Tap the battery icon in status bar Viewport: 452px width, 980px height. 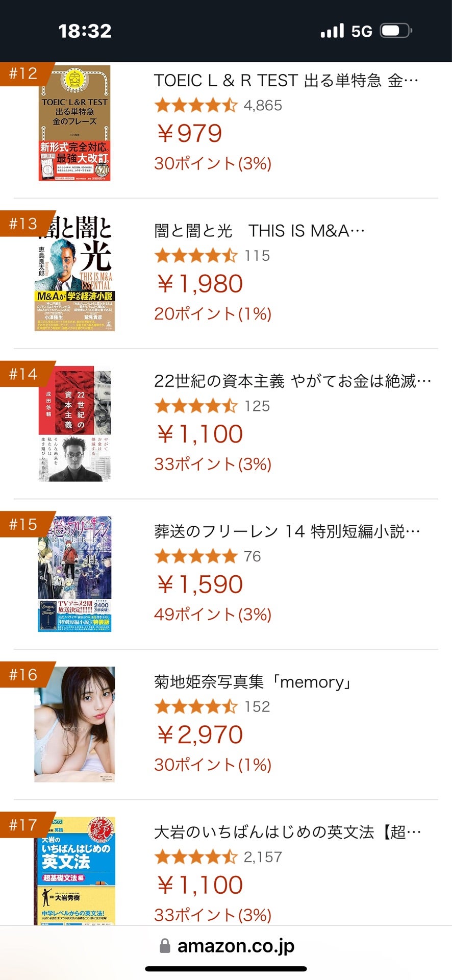point(395,31)
